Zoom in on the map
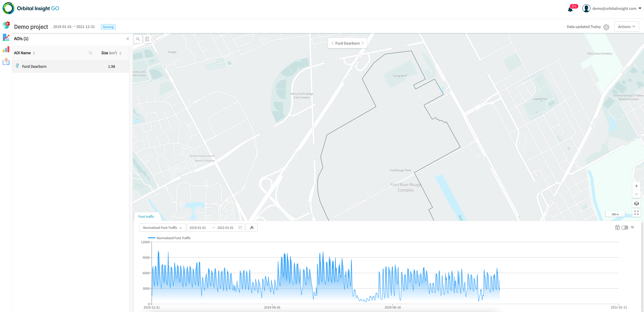Image resolution: width=644 pixels, height=312 pixels. (x=636, y=186)
